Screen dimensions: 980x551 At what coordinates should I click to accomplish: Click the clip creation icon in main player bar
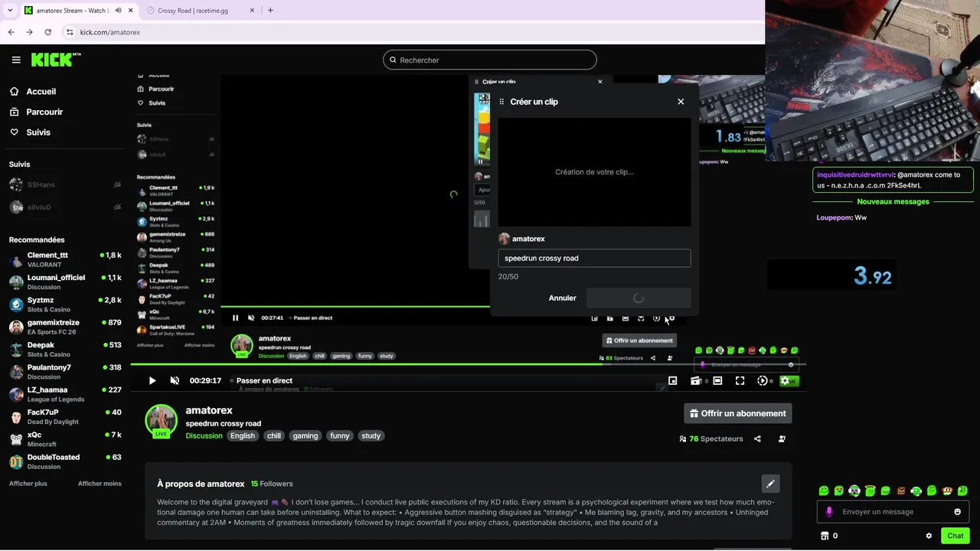(695, 380)
